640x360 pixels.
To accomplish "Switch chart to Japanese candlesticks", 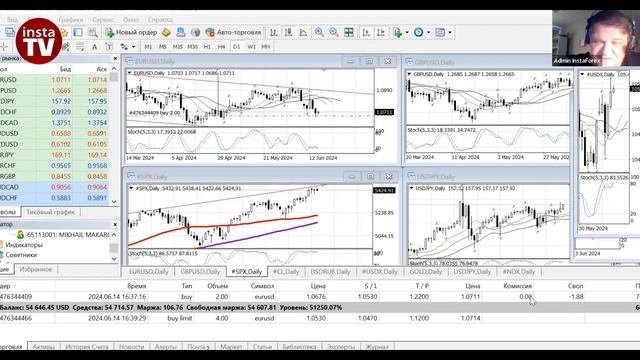I will click(x=289, y=32).
